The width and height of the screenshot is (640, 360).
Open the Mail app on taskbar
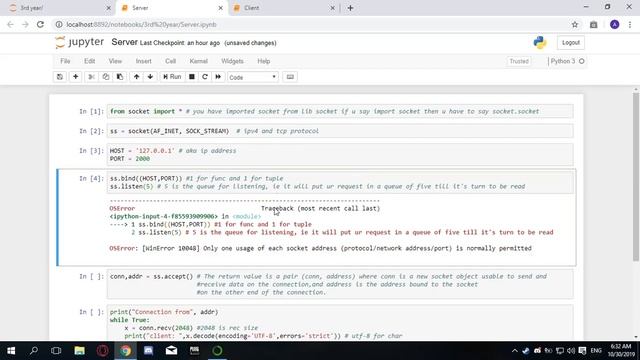171,351
